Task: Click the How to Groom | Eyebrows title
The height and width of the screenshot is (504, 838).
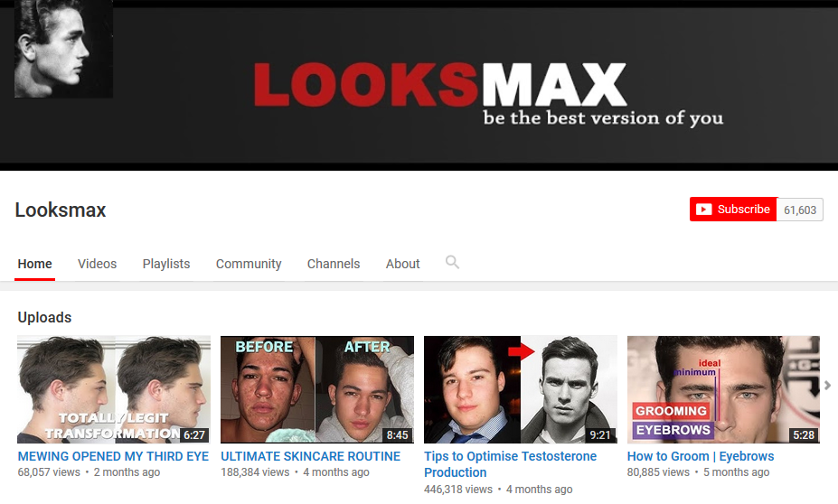Action: point(701,456)
